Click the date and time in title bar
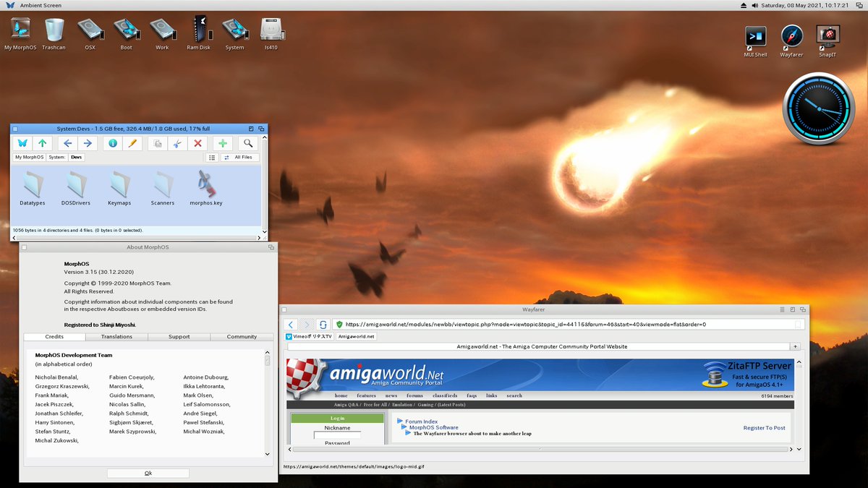The height and width of the screenshot is (488, 868). point(804,5)
